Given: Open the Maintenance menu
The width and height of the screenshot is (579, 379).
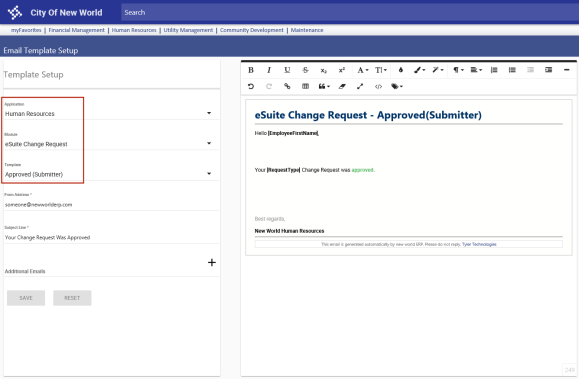Looking at the screenshot, I should click(x=307, y=30).
